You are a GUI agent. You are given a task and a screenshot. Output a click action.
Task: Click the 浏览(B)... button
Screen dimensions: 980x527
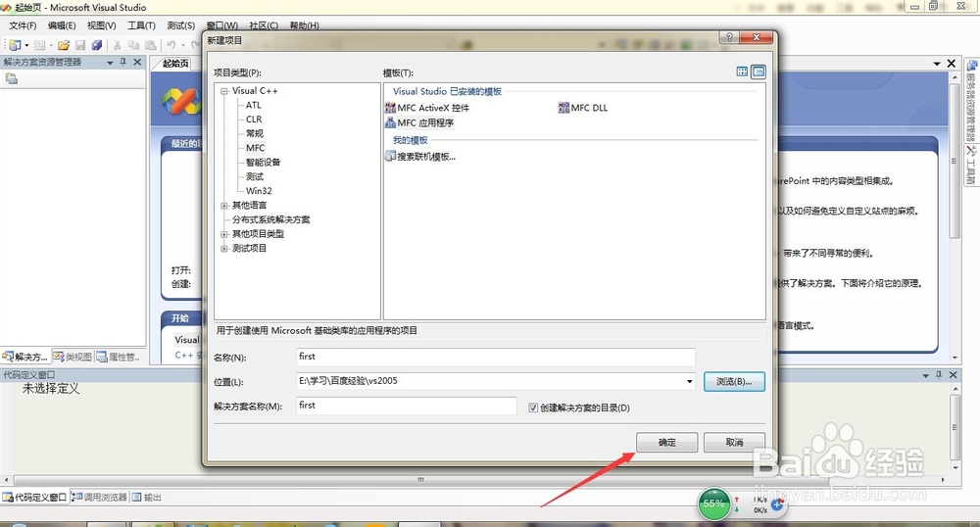(734, 381)
